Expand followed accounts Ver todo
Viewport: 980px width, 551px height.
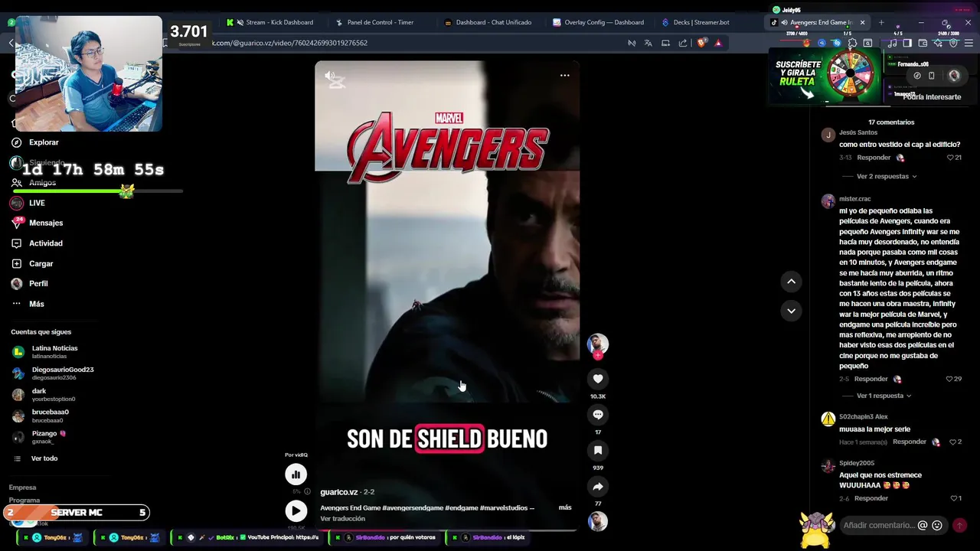click(x=44, y=458)
